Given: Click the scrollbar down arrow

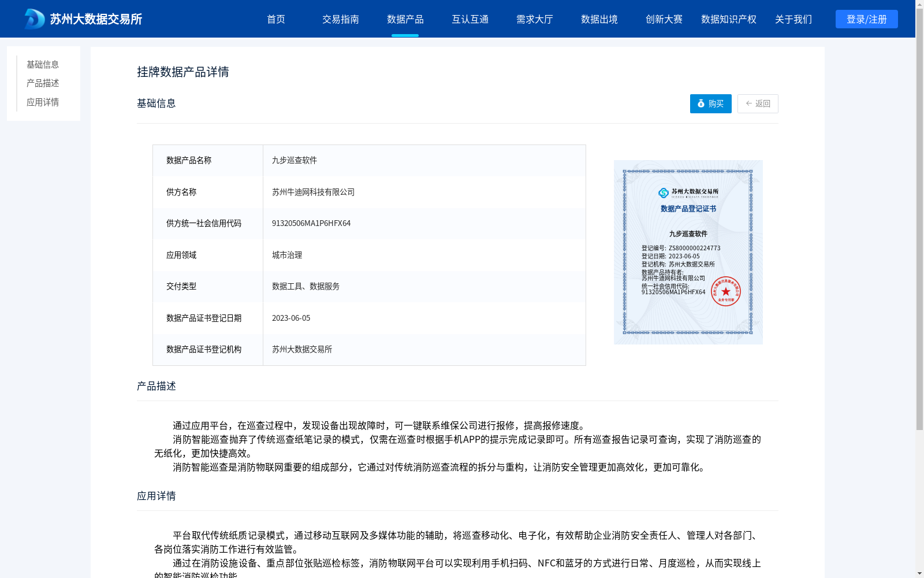Looking at the screenshot, I should click(919, 573).
